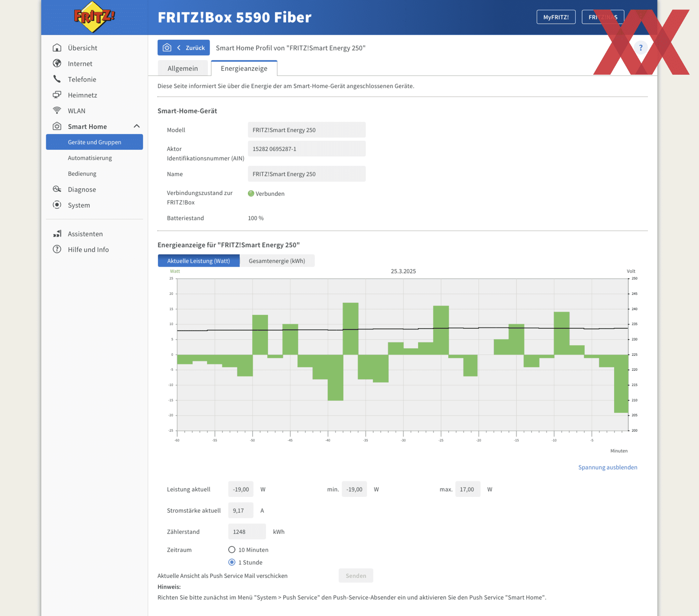
Task: Click the Smart-Home-Gerät heading
Action: click(x=187, y=111)
